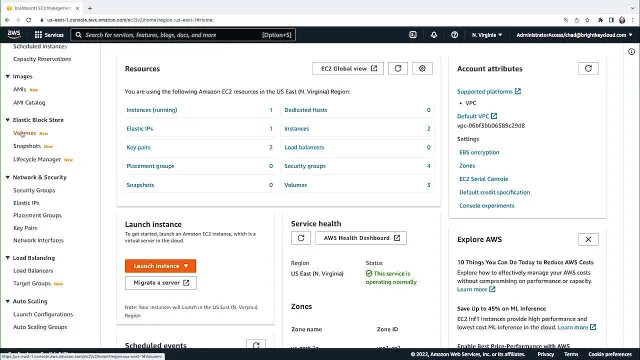Click the Migrate a server button
The width and height of the screenshot is (640, 360).
pos(161,283)
